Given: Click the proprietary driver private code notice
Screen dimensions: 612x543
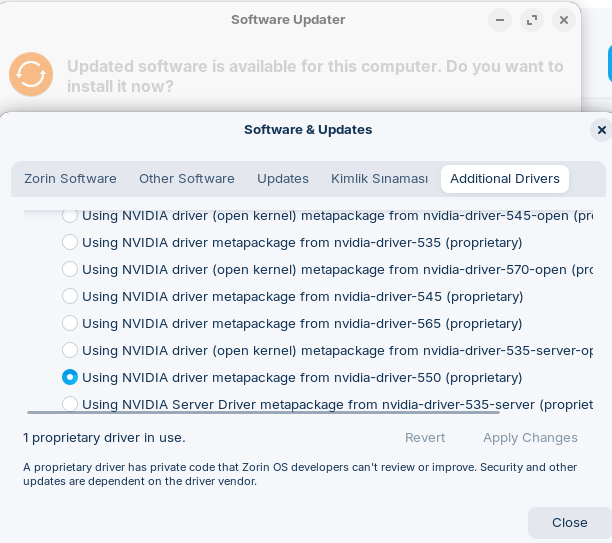Looking at the screenshot, I should coord(300,474).
